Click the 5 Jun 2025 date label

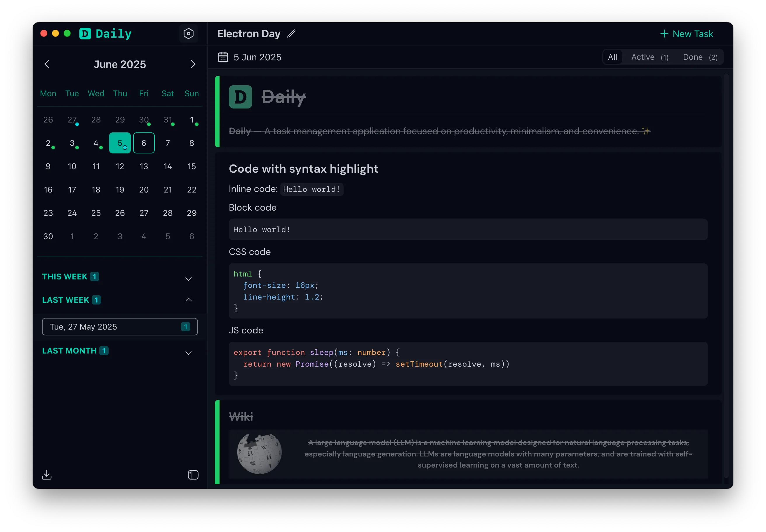257,57
